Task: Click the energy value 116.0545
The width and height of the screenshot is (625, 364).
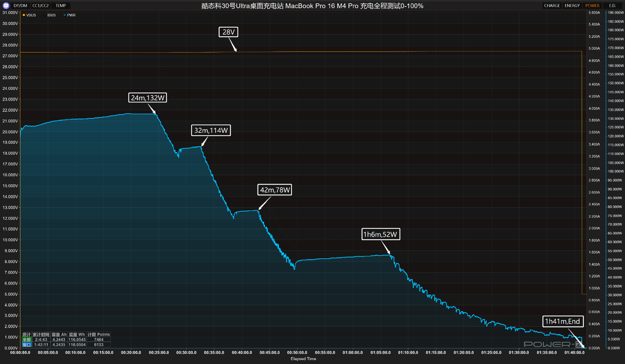Action: [x=77, y=340]
